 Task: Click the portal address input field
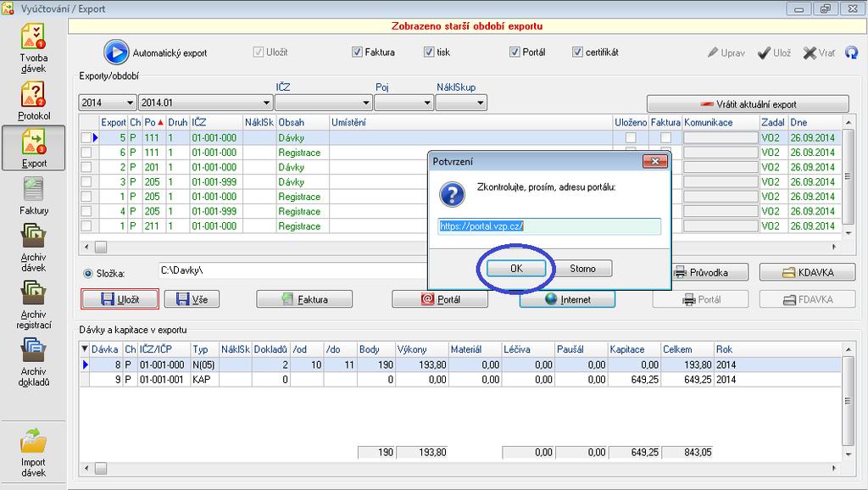pos(549,226)
